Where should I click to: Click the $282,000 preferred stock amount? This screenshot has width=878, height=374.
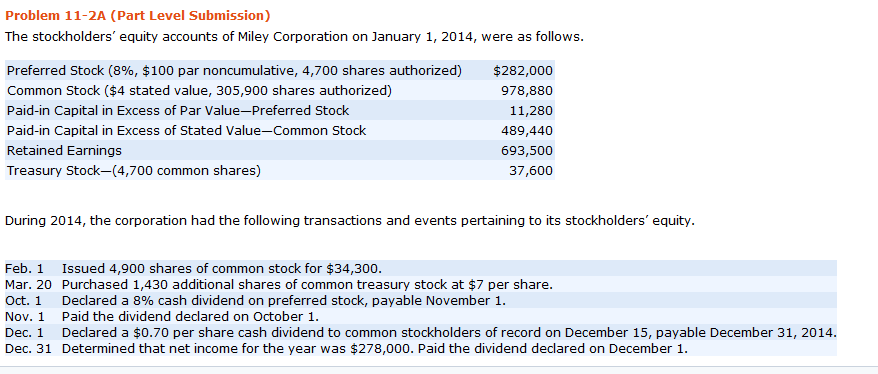523,71
